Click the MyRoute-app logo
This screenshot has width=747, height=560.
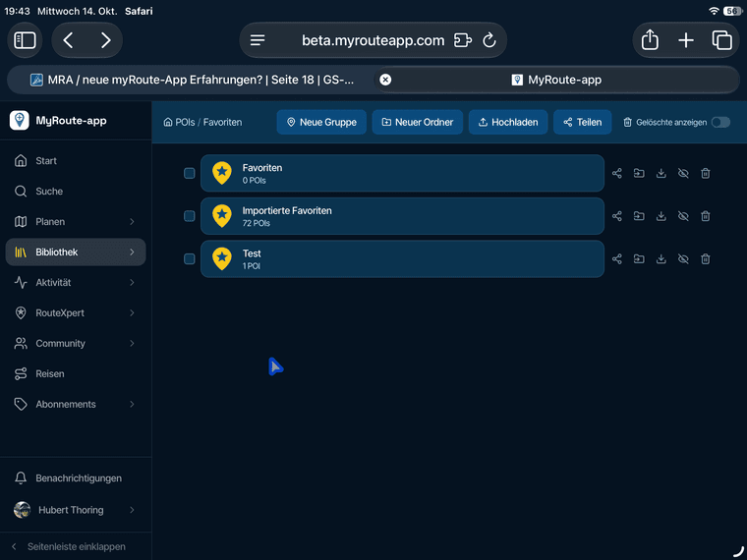(19, 121)
